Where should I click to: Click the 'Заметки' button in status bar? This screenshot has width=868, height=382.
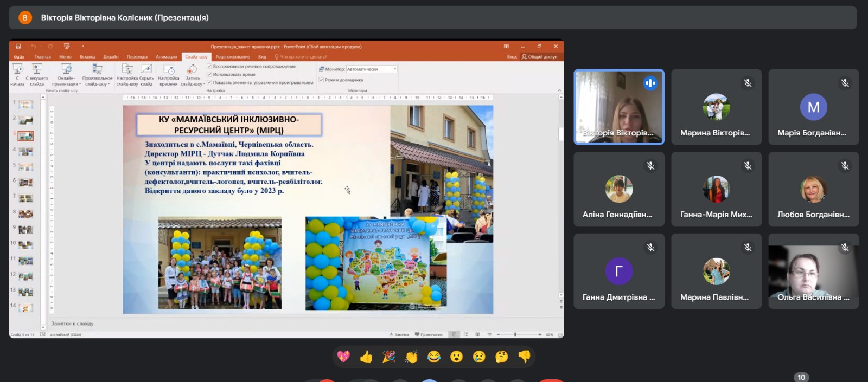coord(399,335)
